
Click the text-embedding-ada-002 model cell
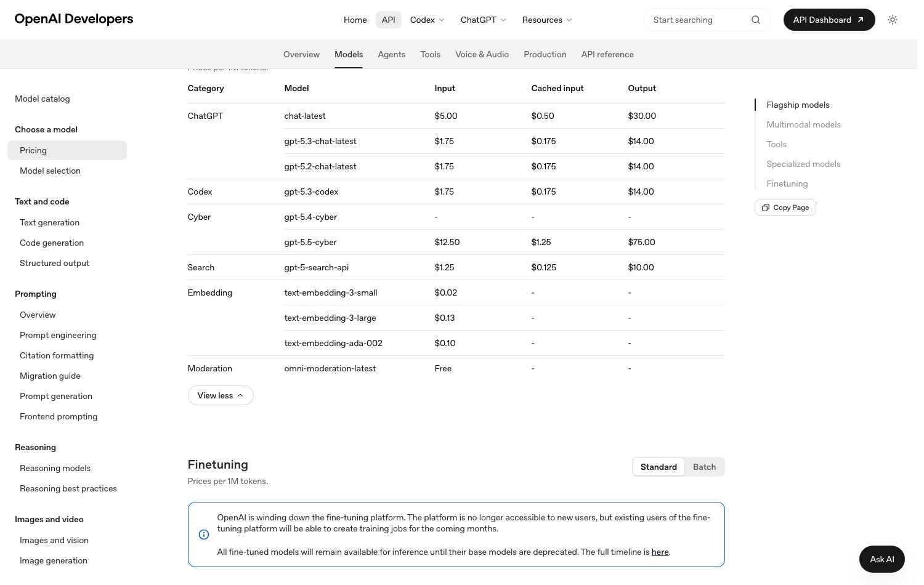coord(333,343)
